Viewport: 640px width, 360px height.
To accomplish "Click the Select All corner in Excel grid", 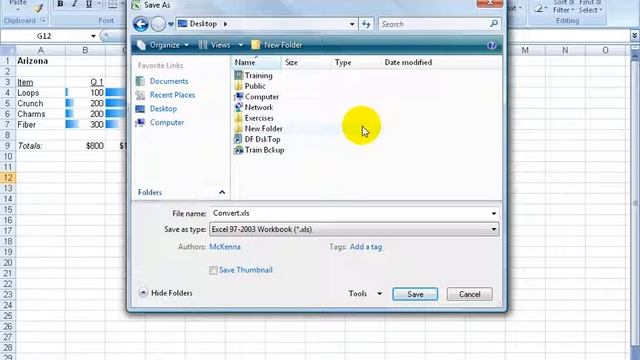I will tap(8, 51).
